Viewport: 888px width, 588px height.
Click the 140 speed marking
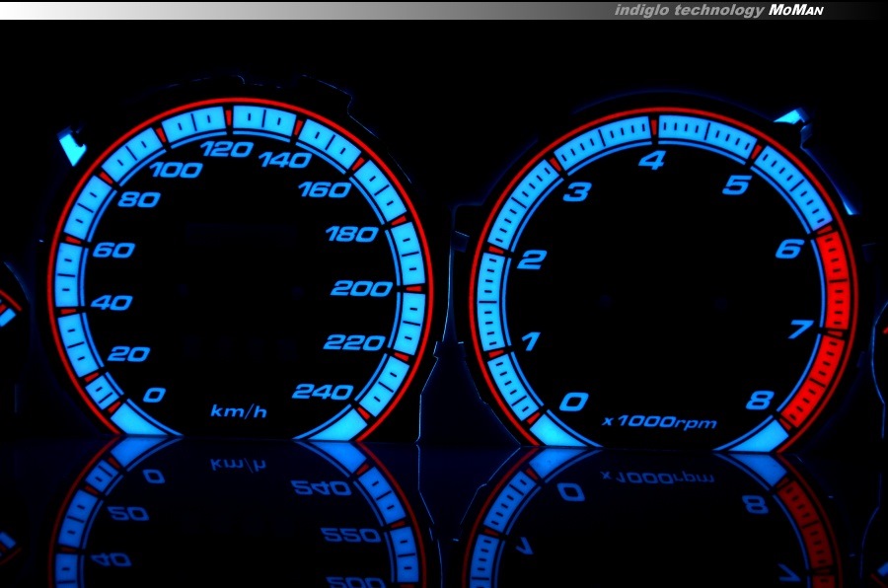click(x=285, y=160)
